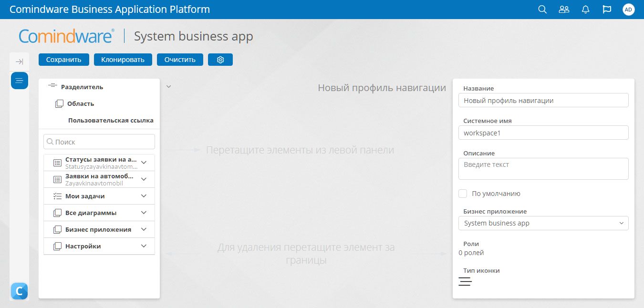Viewport: 644px width, 308px height.
Task: Click Comindware Business Application Platform title
Action: tap(110, 10)
